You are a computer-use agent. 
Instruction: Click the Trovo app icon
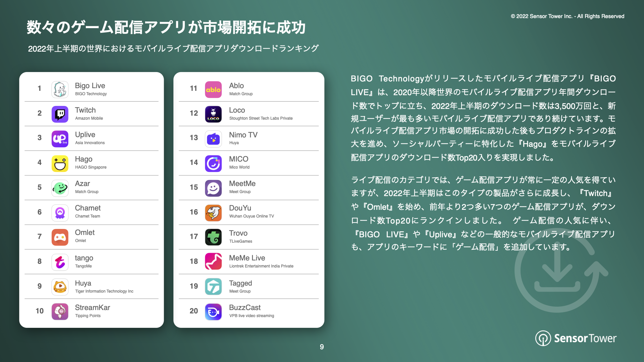[214, 237]
